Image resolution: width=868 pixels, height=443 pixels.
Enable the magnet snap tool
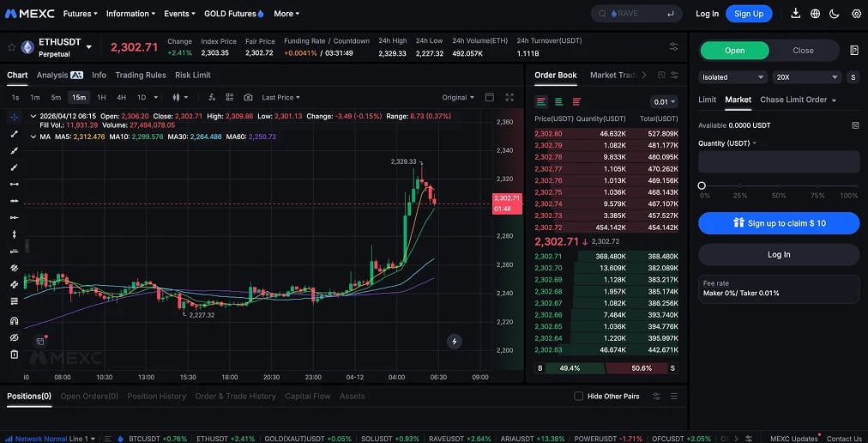click(x=15, y=320)
